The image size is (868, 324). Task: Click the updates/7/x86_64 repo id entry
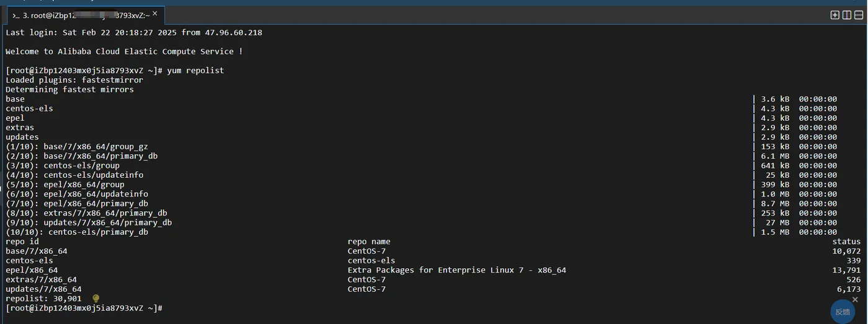43,289
